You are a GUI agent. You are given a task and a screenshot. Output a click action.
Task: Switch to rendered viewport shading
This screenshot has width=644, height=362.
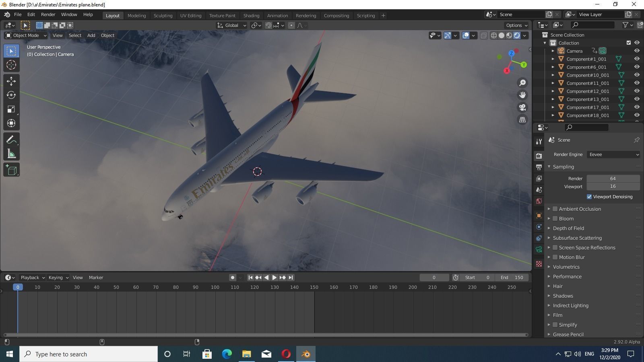517,35
